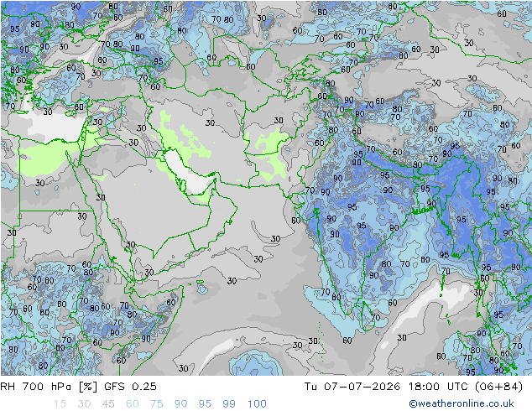Click the 'RH 700 hPa [%] GFS 0.25' title
Viewport: 532px width, 411px height.
coord(78,387)
